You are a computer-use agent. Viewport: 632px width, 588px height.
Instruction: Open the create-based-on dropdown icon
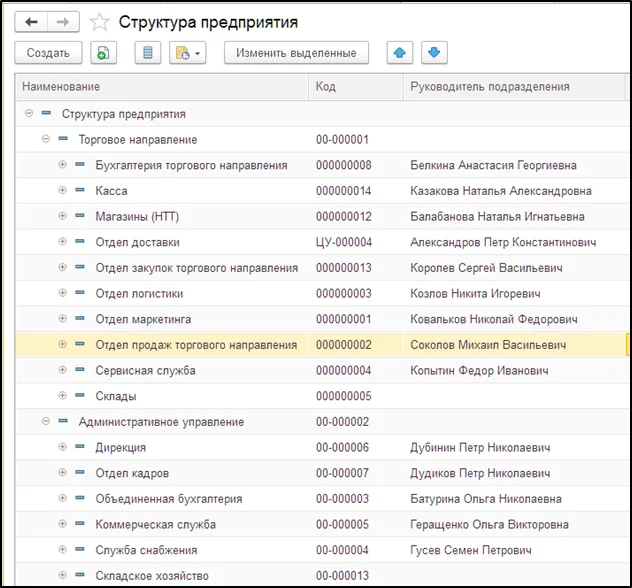click(x=187, y=53)
